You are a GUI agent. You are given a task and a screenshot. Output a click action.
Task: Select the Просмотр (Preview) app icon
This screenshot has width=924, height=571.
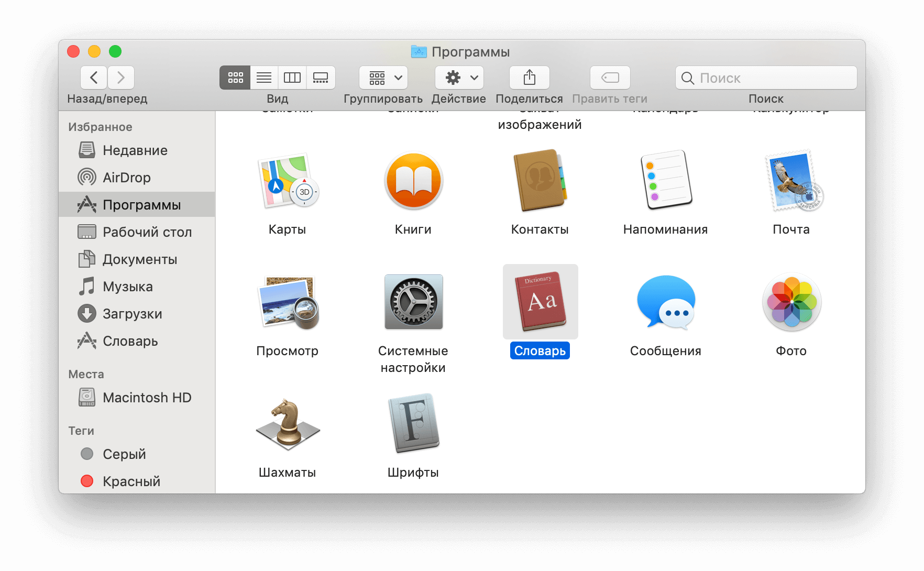288,302
